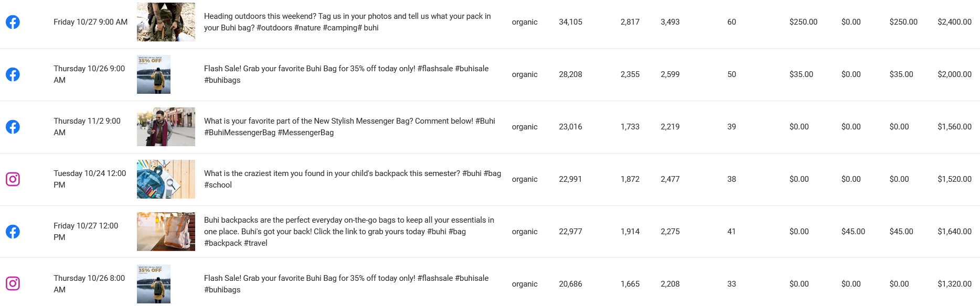Viewport: 980px width, 306px height.
Task: Click 'Buhi backpacks are the perfect everyday' post text
Action: click(x=349, y=232)
